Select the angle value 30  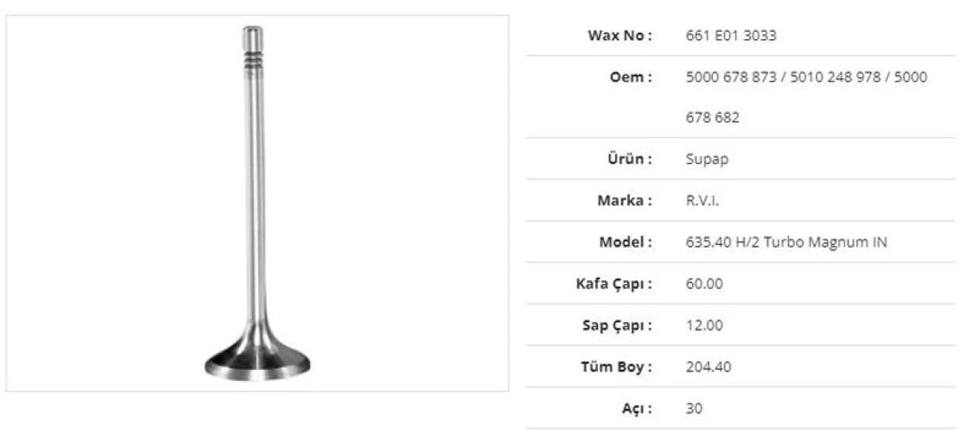[694, 408]
